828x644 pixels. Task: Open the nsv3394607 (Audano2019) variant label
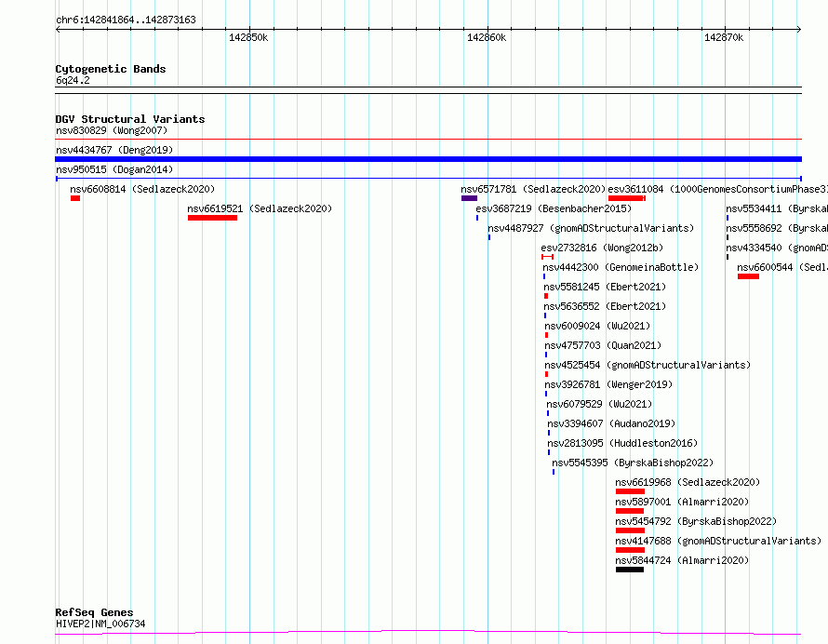coord(608,423)
